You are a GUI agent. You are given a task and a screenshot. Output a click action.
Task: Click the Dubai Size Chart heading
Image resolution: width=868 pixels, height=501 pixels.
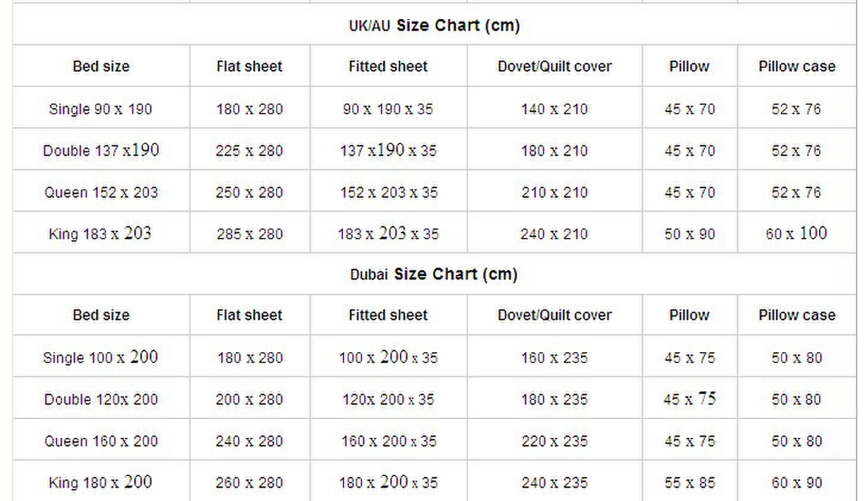[x=434, y=274]
